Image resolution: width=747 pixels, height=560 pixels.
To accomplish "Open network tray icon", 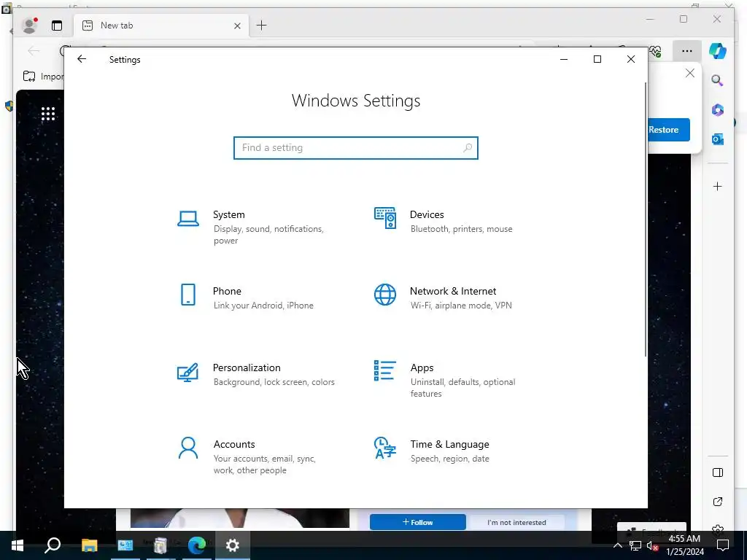I will click(x=635, y=545).
